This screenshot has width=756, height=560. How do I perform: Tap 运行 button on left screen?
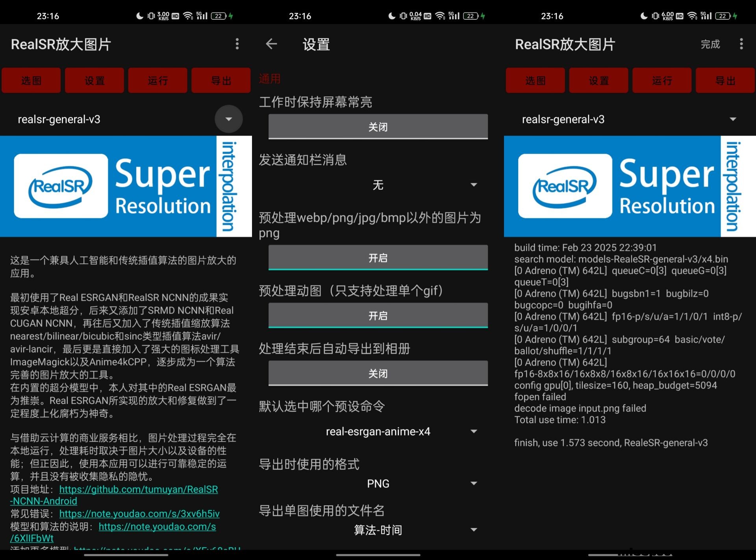pos(158,81)
